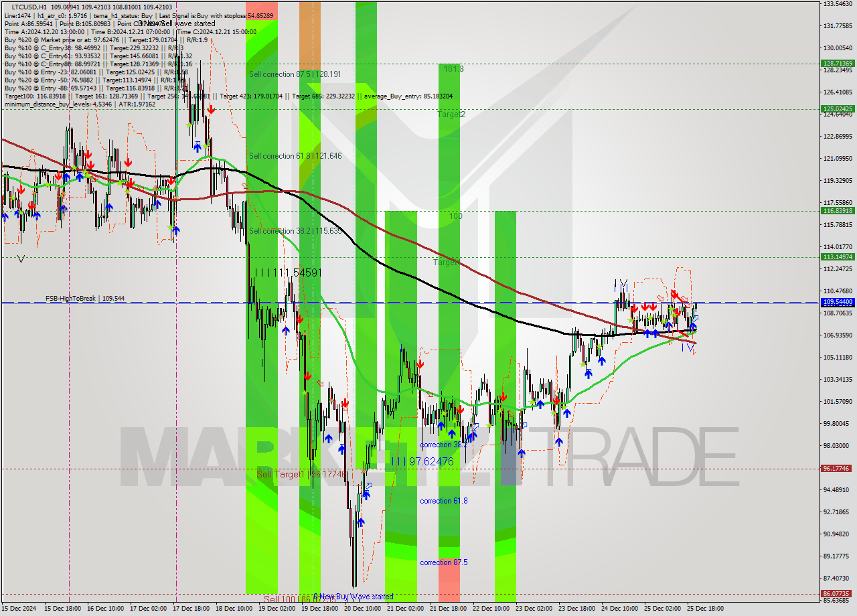Click the current price tag 109.54400
This screenshot has width=857, height=616.
click(838, 302)
